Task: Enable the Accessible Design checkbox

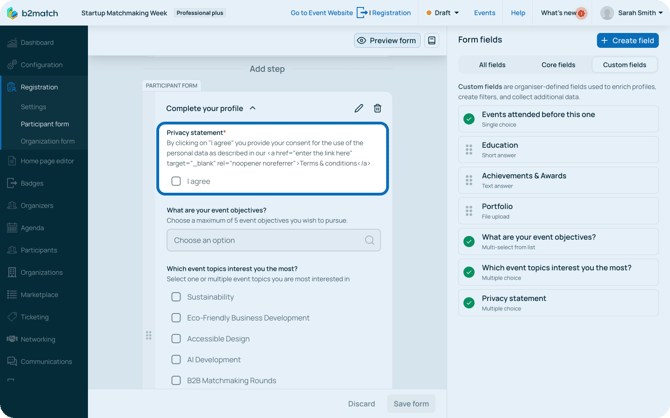Action: point(176,339)
